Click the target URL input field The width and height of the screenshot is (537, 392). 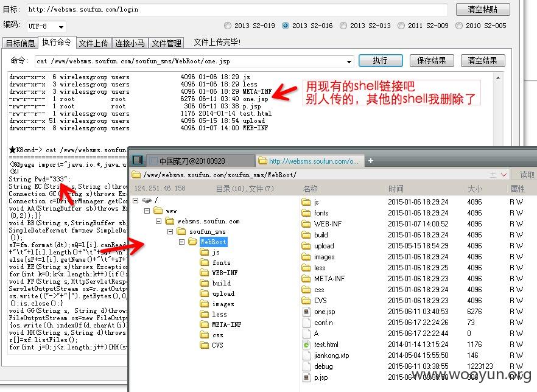[237, 10]
